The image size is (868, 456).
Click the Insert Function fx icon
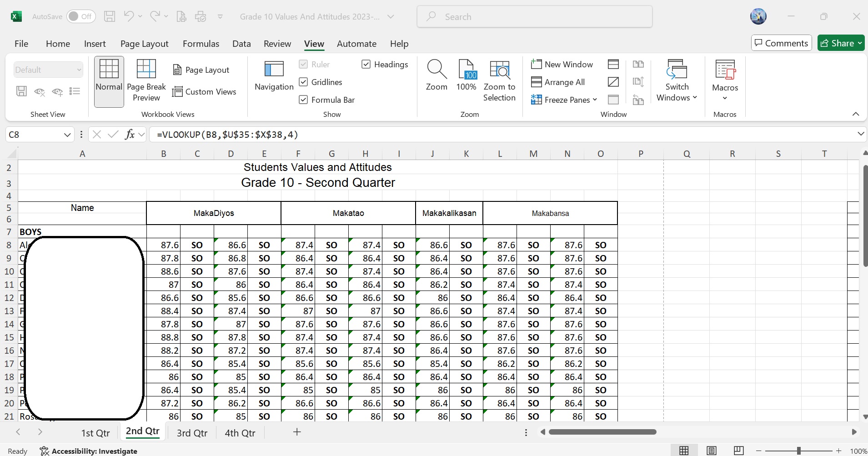pos(130,135)
